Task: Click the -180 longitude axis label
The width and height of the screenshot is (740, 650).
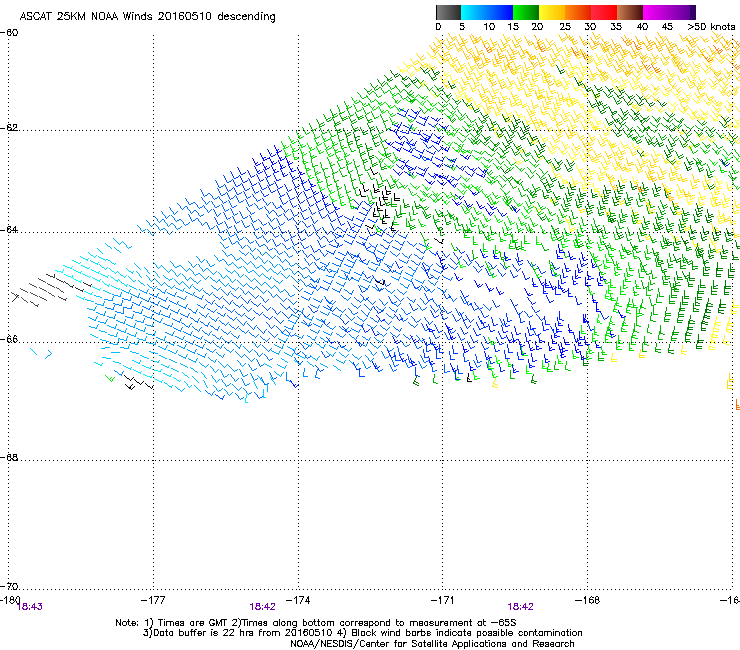Action: click(9, 599)
